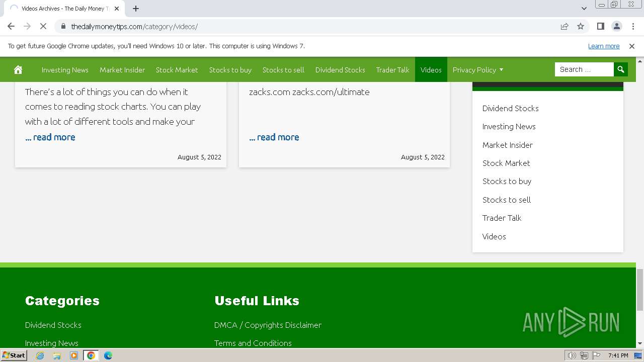Share this page icon in address bar

coord(565,27)
